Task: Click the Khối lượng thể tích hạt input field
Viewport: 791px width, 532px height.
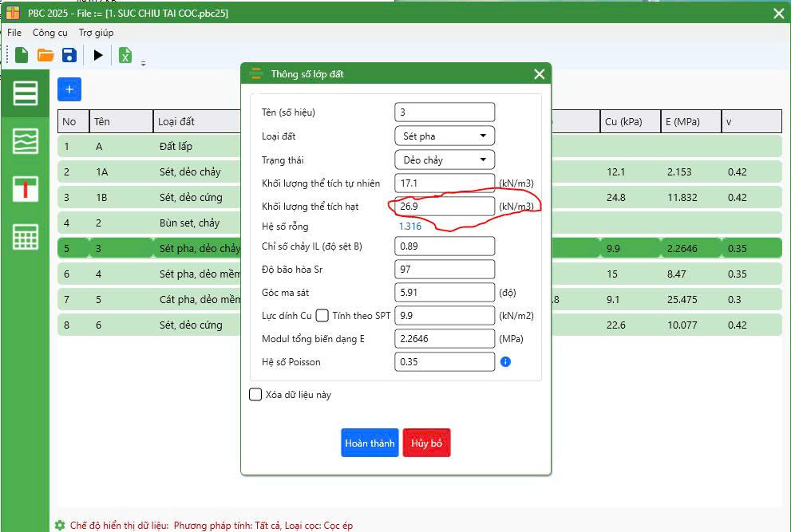Action: [445, 207]
